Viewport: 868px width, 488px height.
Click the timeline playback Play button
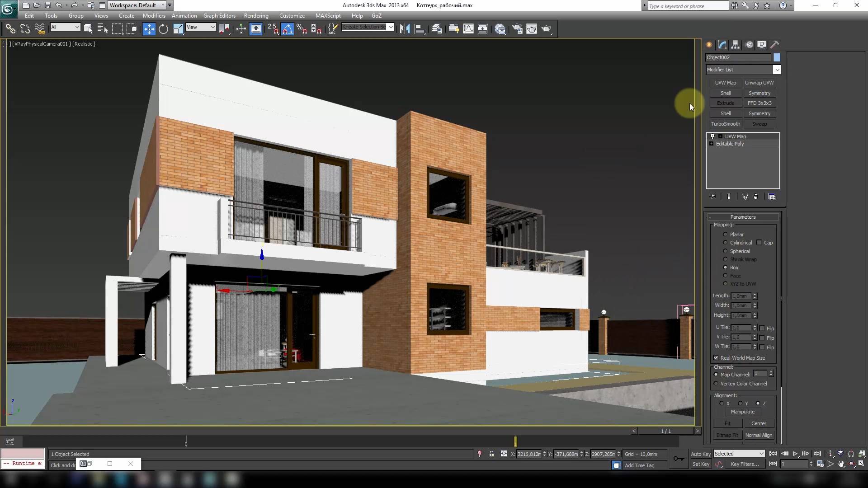click(x=795, y=454)
